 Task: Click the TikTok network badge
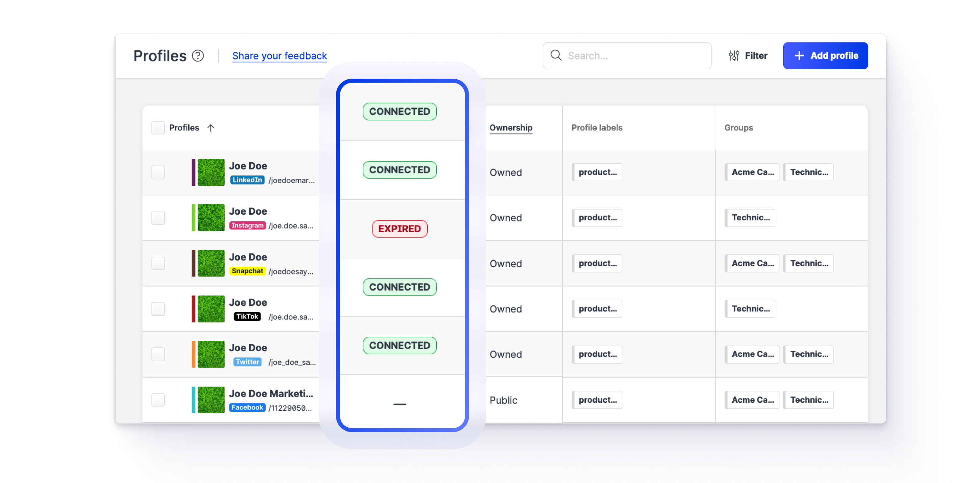[x=247, y=316]
